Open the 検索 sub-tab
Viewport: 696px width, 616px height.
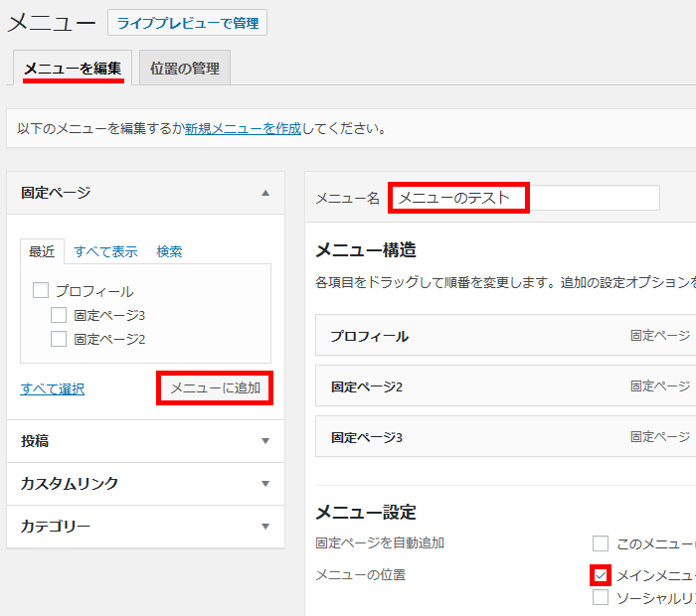pos(169,251)
